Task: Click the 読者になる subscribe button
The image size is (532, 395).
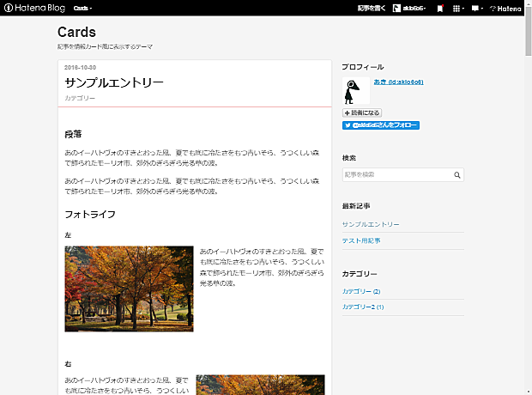Action: tap(362, 112)
